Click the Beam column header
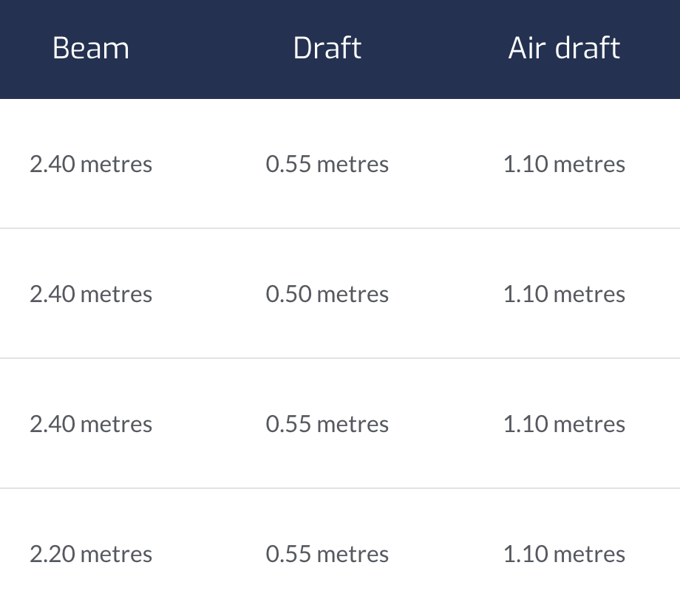This screenshot has height=616, width=680. pos(91,49)
